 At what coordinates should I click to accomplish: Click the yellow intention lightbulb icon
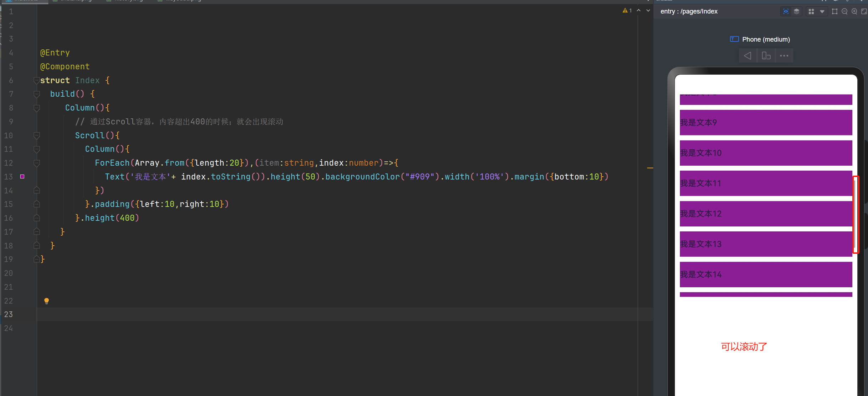point(46,301)
